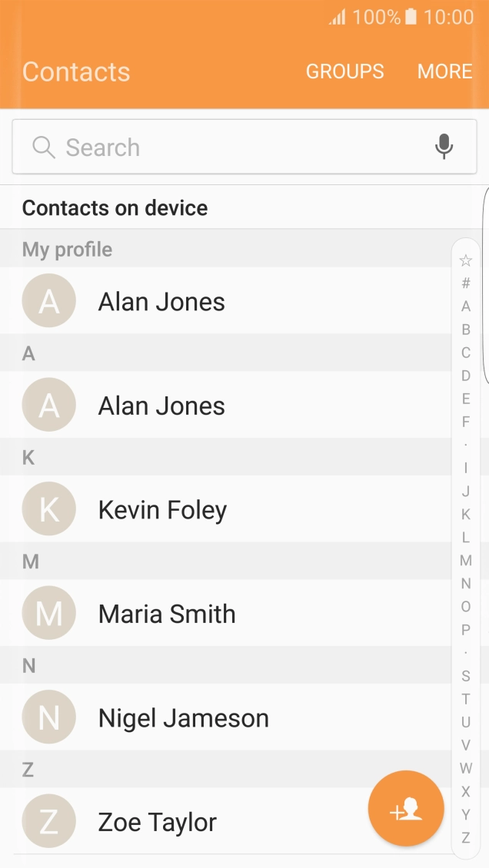Tap the star at top of alphabet index
The height and width of the screenshot is (868, 489).
[x=465, y=260]
